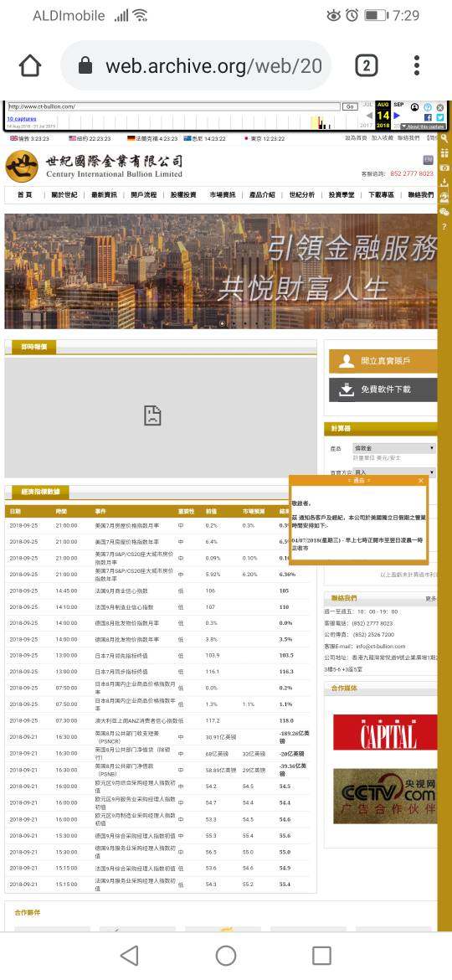
Task: Click the Wayback previous capture arrow
Action: coord(370,116)
